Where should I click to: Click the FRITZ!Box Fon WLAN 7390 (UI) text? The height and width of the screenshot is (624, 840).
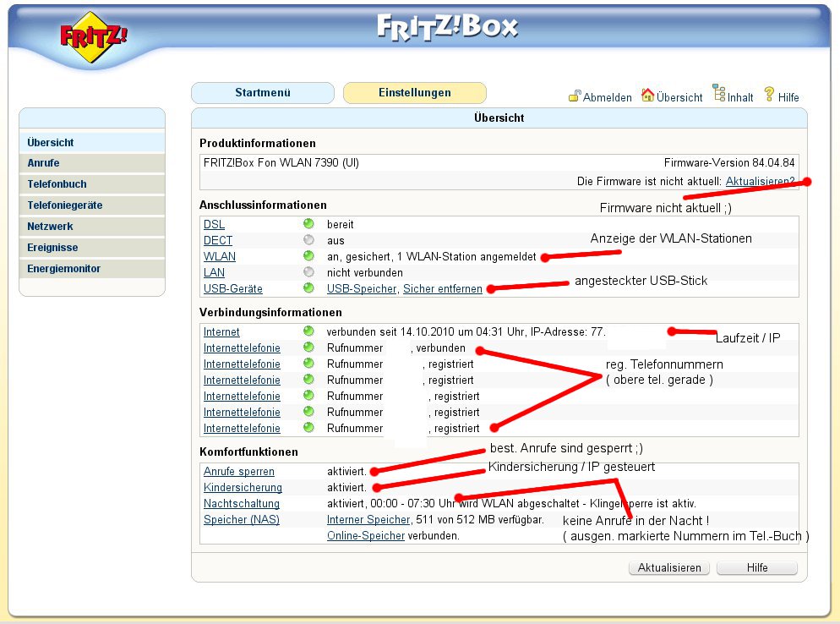pyautogui.click(x=281, y=162)
